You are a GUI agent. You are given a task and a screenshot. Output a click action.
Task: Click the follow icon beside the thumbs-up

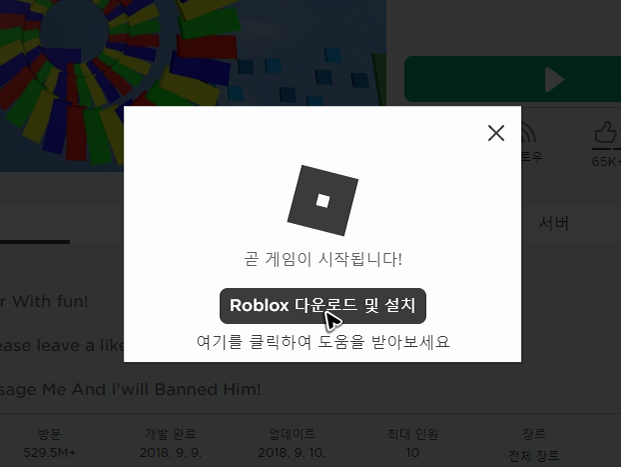tap(529, 133)
